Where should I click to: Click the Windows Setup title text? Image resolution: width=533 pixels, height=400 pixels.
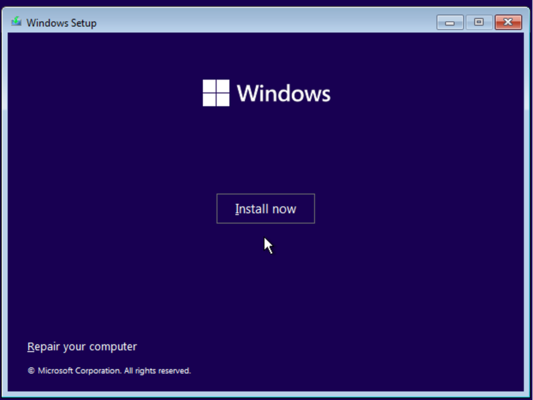click(62, 23)
